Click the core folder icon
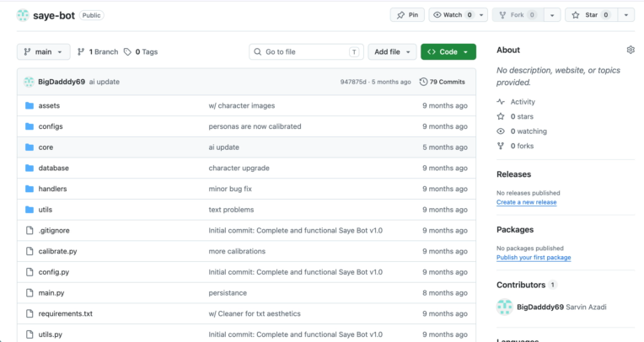Image resolution: width=644 pixels, height=342 pixels. (x=30, y=147)
